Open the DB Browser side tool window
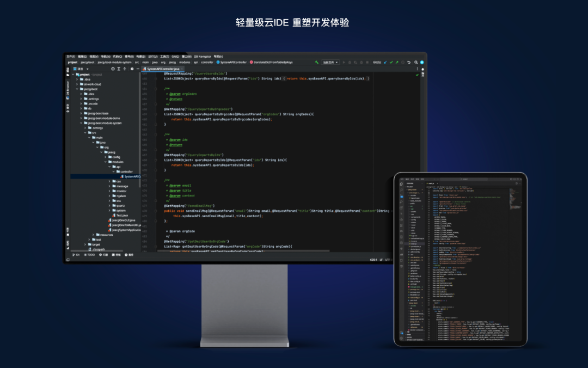Image resolution: width=588 pixels, height=368 pixels. 68,90
